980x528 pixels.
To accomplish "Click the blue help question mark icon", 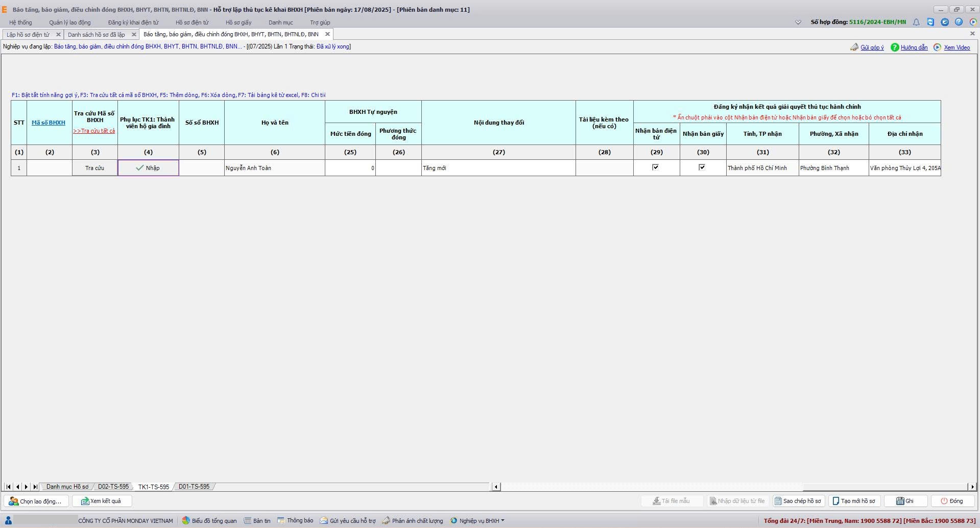I will tap(959, 22).
